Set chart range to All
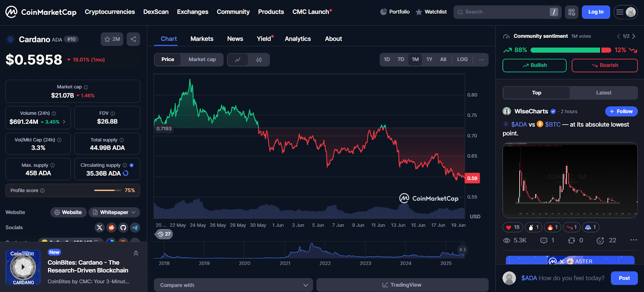This screenshot has width=644, height=292. (443, 60)
